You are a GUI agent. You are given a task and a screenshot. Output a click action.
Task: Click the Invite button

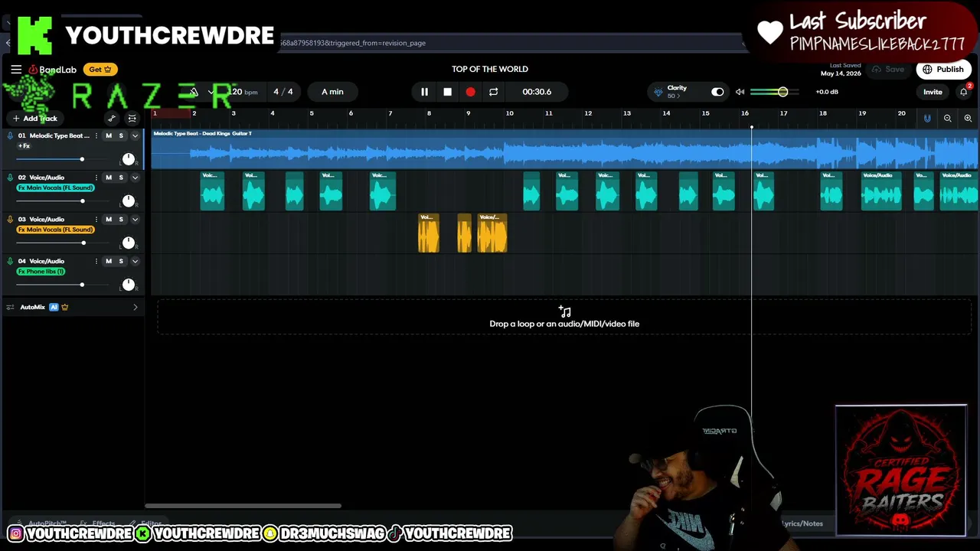(933, 92)
